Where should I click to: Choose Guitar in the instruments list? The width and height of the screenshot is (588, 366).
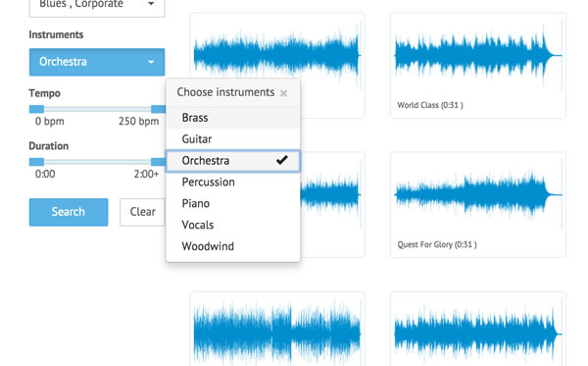click(232, 139)
